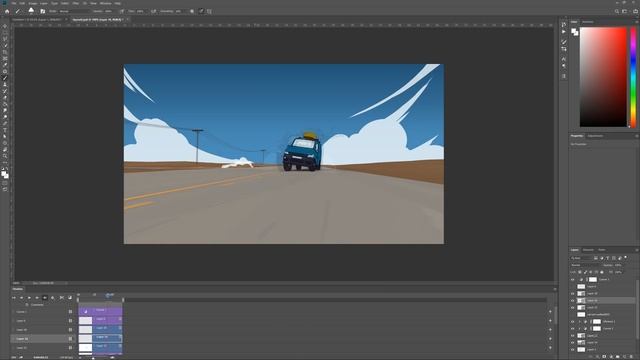
Task: Step to next frame in timeline
Action: click(x=37, y=298)
